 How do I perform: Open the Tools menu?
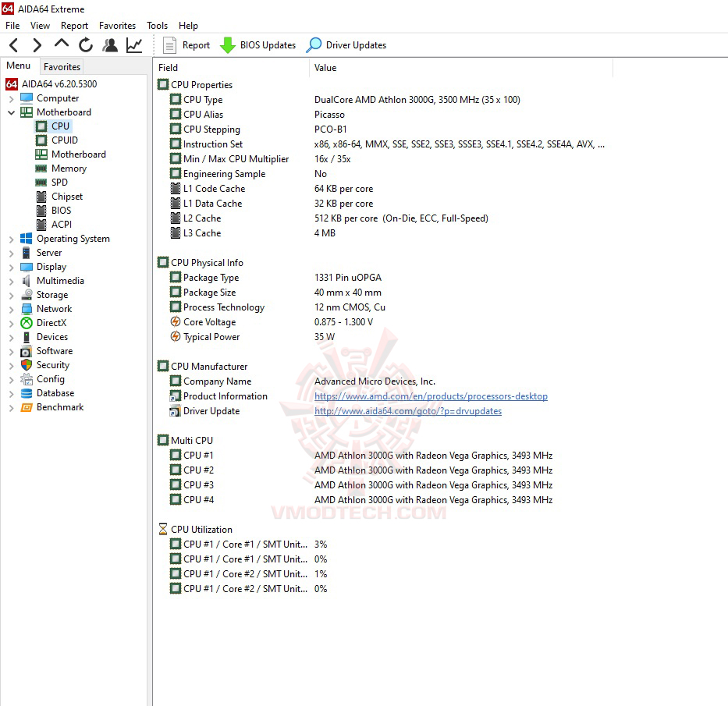coord(158,26)
